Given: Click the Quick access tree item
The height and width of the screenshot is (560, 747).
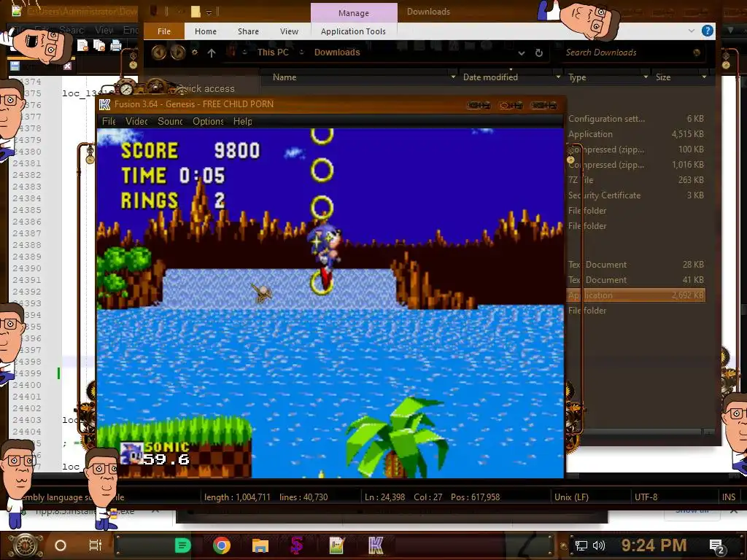Looking at the screenshot, I should coord(206,88).
